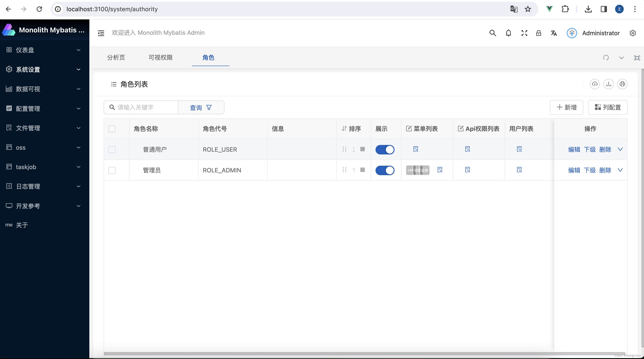Open the 菜单列表 icon for ROLE_USER
Viewport: 644px width, 359px height.
point(416,149)
